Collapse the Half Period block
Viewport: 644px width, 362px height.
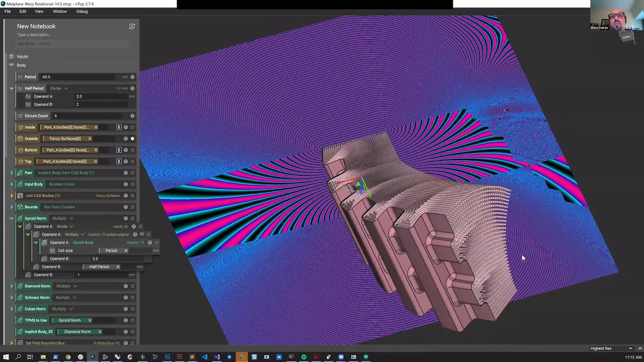tap(12, 88)
